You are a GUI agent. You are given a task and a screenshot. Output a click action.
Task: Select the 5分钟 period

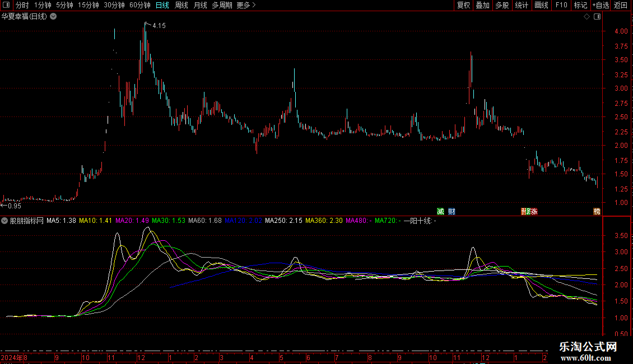(x=64, y=5)
